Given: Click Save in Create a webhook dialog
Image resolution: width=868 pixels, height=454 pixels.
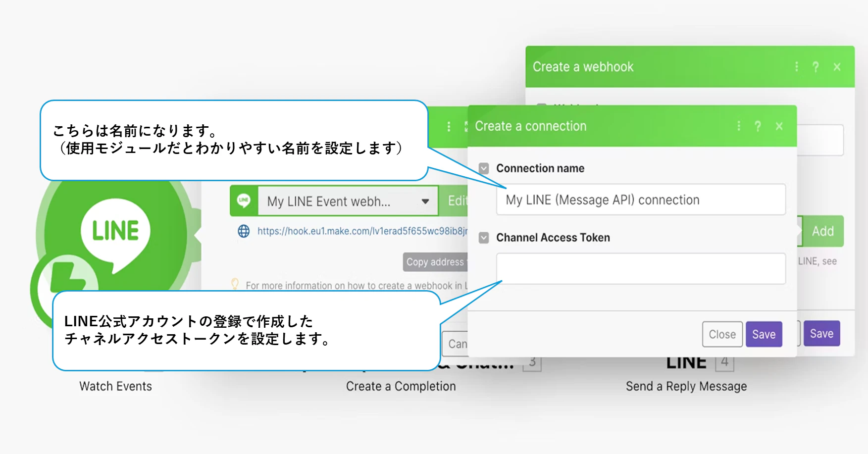Looking at the screenshot, I should [821, 333].
